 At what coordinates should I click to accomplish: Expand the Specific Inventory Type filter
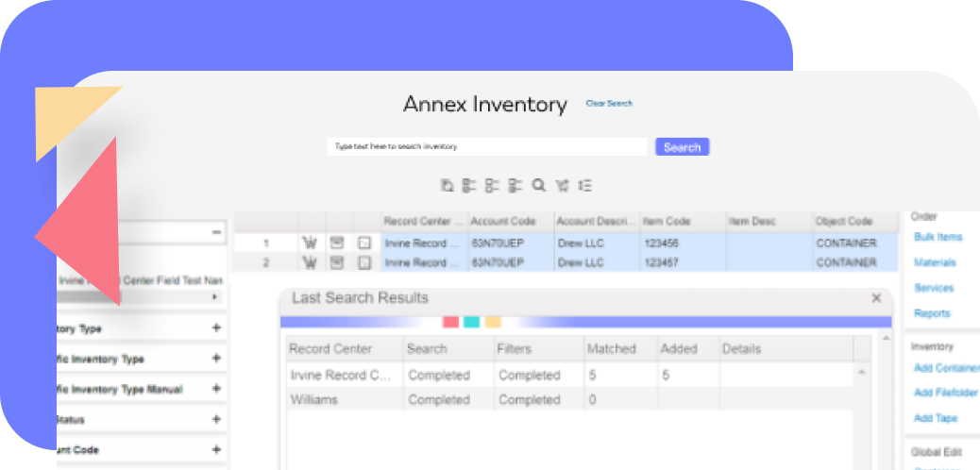pos(216,358)
